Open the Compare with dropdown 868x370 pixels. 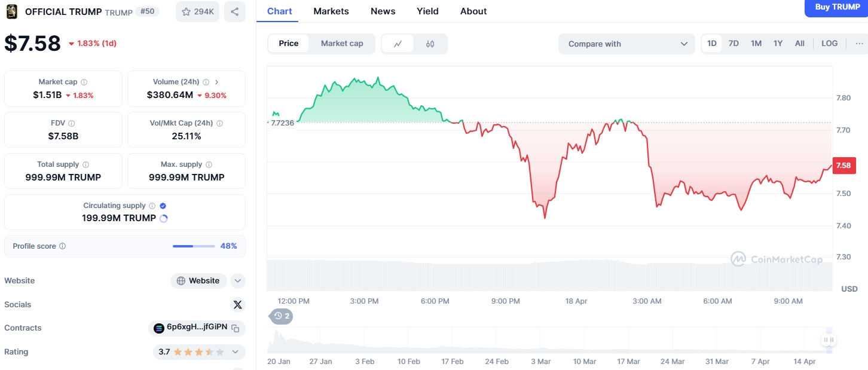[626, 44]
